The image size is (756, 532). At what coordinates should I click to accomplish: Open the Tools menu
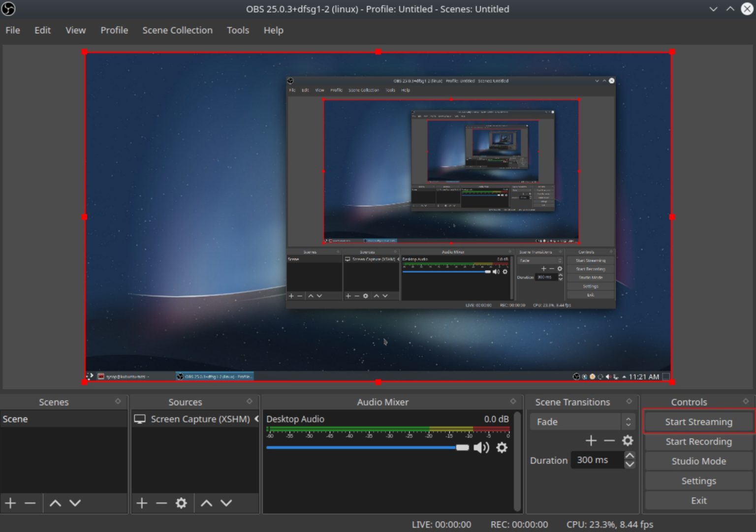pos(238,30)
